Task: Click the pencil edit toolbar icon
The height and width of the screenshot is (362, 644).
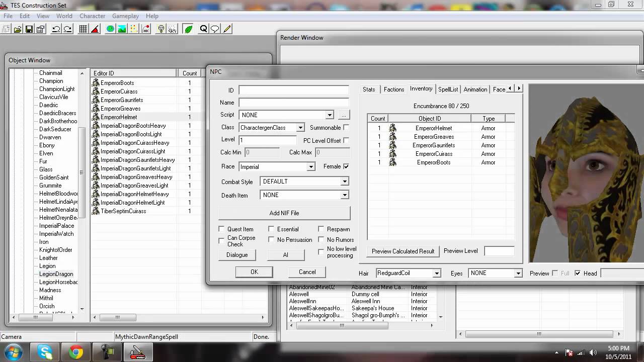Action: pyautogui.click(x=227, y=29)
